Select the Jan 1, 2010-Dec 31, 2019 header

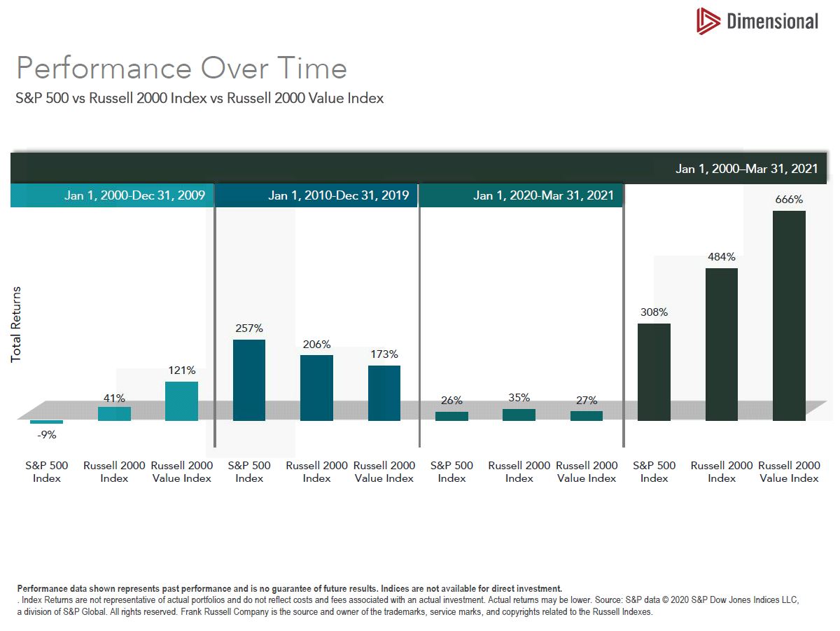coord(316,195)
